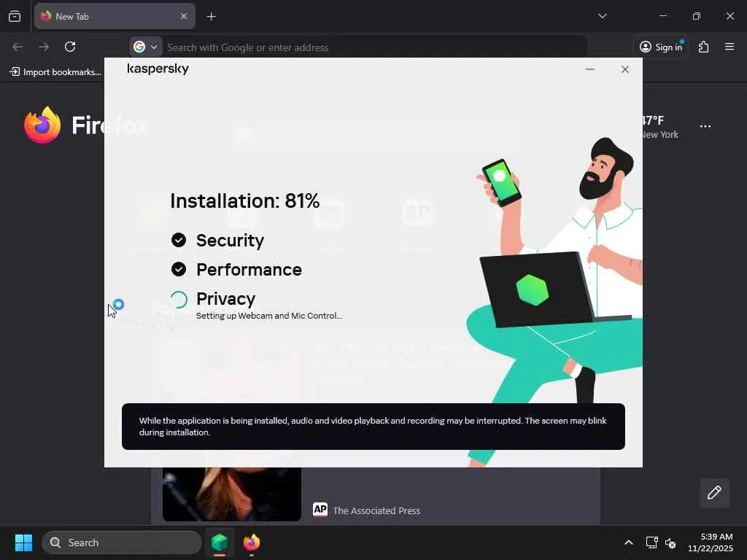Screen dimensions: 747x560
Task: Click the muted volume tray icon
Action: pos(670,542)
